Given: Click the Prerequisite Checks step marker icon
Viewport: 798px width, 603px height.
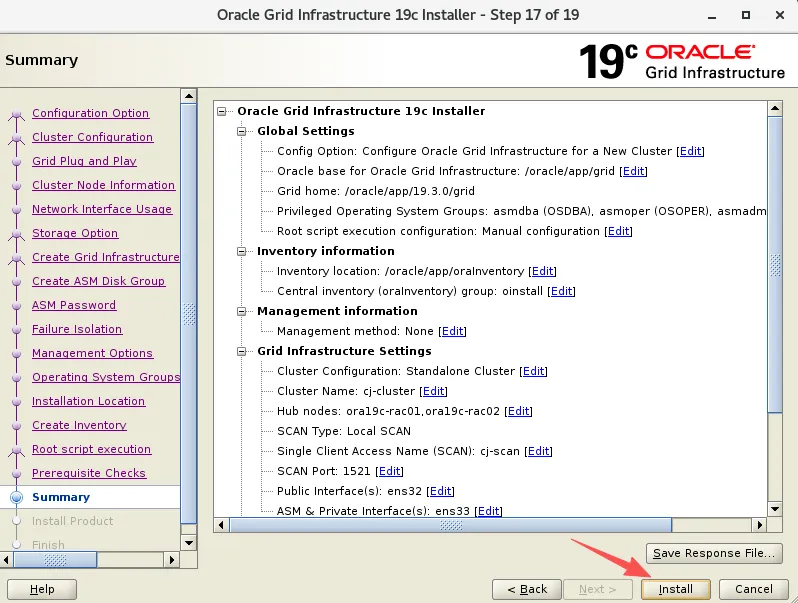Looking at the screenshot, I should click(16, 474).
